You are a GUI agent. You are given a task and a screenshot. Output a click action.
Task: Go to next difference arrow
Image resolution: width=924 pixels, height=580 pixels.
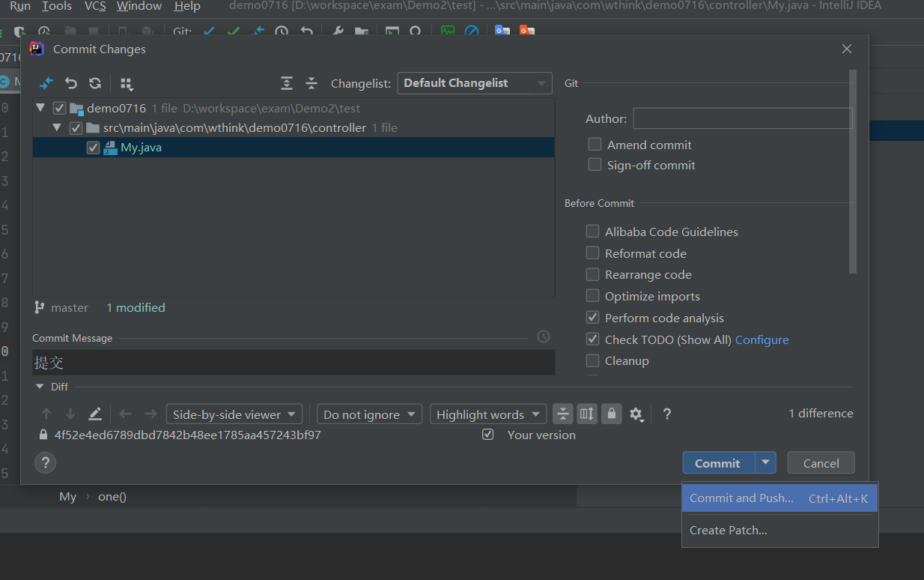tap(70, 414)
